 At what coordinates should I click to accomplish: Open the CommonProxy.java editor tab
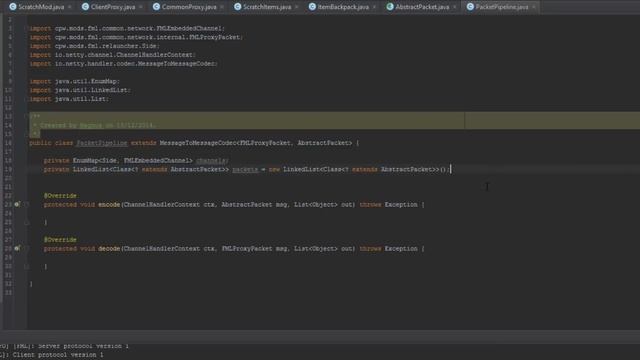[189, 7]
